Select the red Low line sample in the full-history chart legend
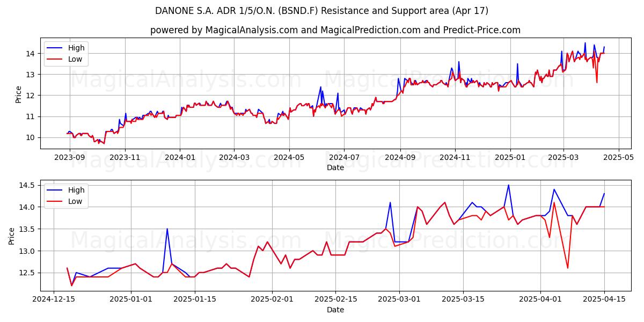The height and width of the screenshot is (322, 644). coord(55,59)
